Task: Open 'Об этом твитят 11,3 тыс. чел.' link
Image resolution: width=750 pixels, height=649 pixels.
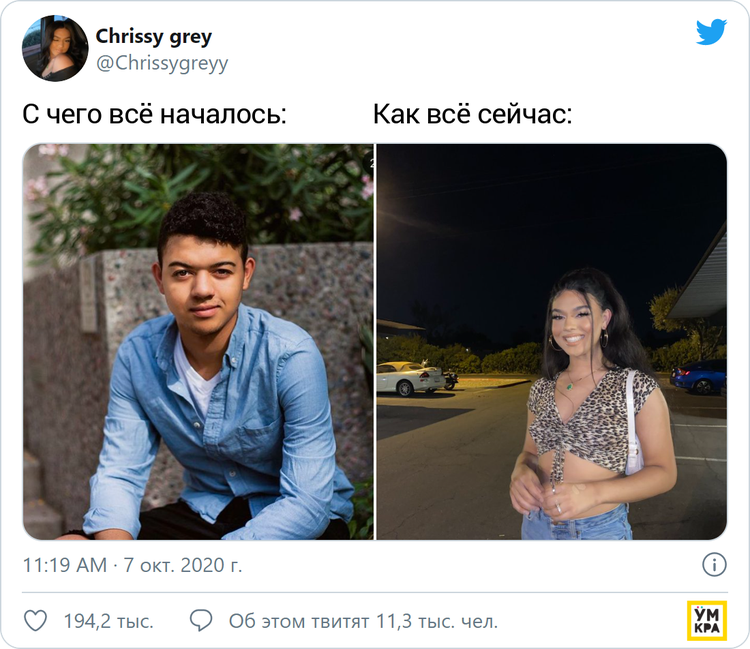Action: tap(364, 621)
